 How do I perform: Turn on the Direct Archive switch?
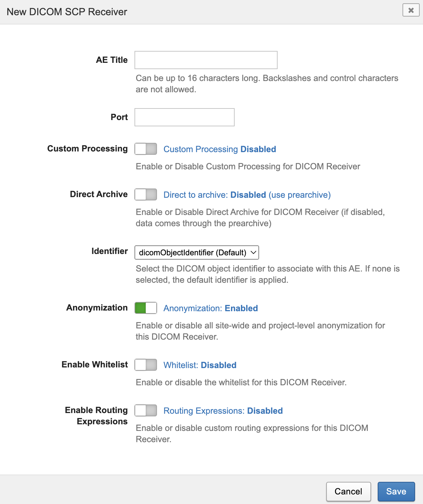click(x=146, y=194)
